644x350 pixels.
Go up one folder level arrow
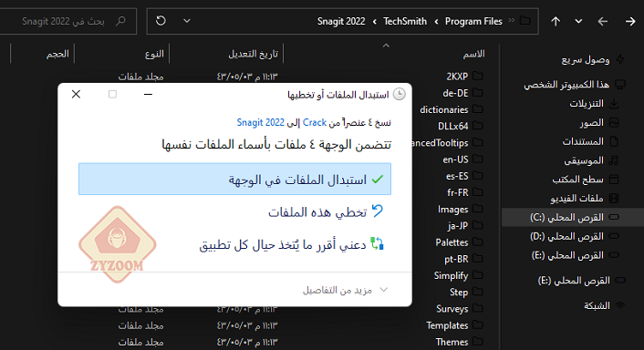point(556,21)
